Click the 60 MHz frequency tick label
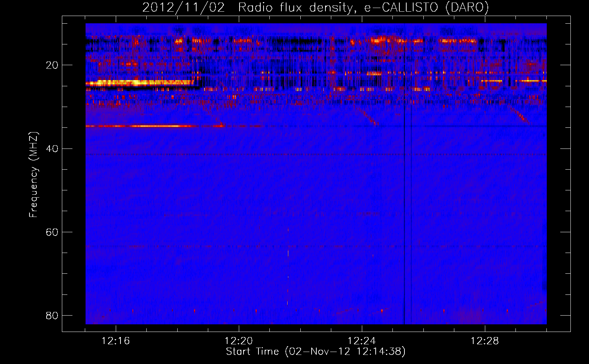The height and width of the screenshot is (364, 589). 52,232
